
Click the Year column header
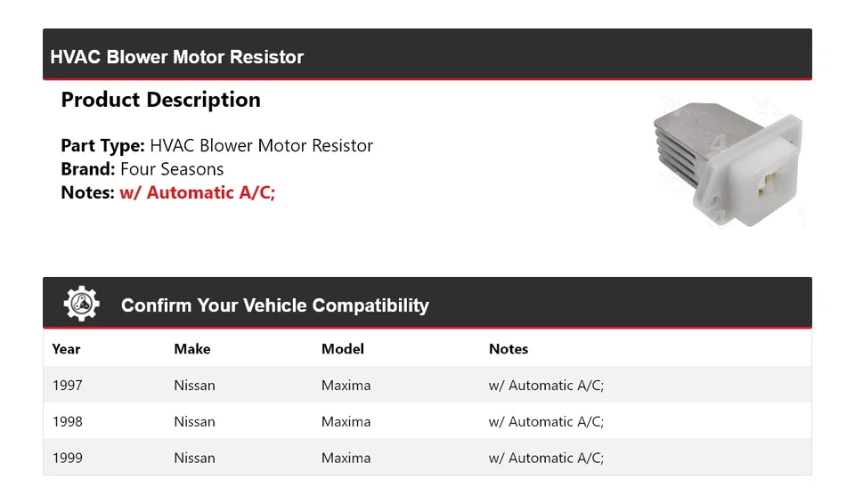66,349
